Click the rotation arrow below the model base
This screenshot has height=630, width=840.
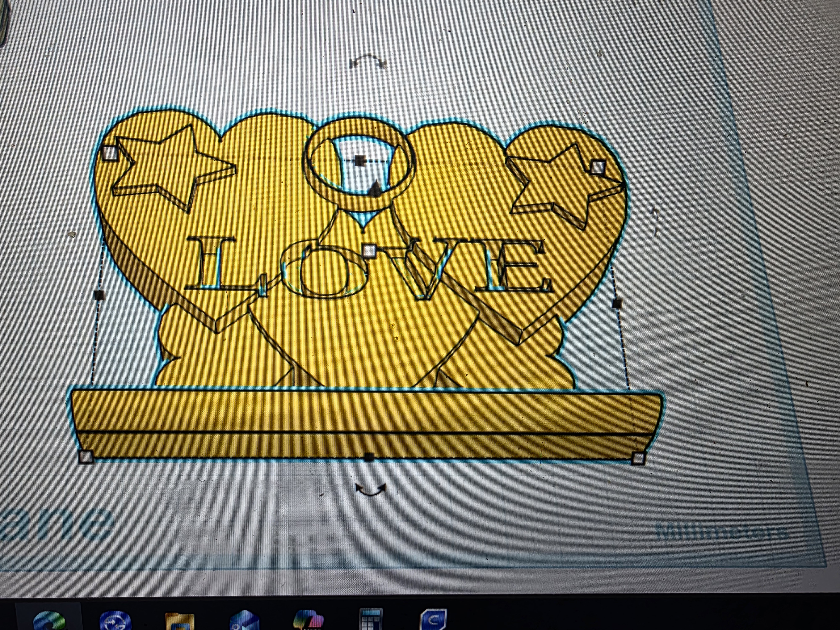370,490
